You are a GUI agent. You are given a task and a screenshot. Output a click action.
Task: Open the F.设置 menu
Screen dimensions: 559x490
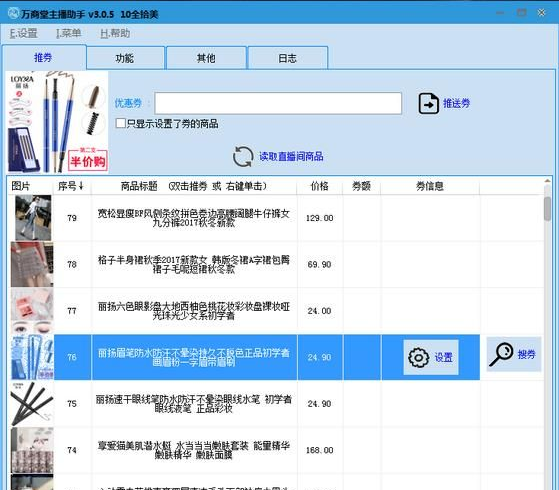[x=23, y=33]
